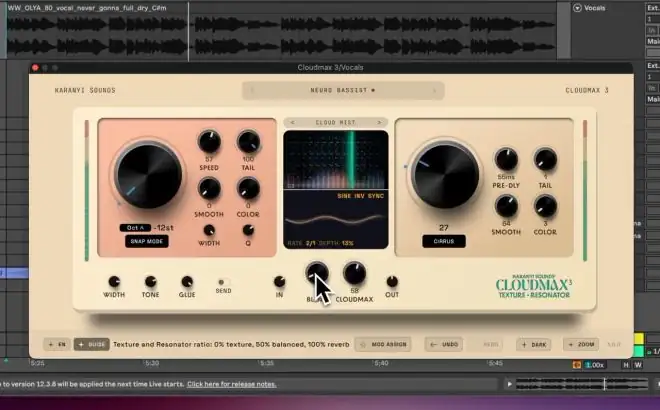660x410 pixels.
Task: Click the UNDO button
Action: point(444,344)
